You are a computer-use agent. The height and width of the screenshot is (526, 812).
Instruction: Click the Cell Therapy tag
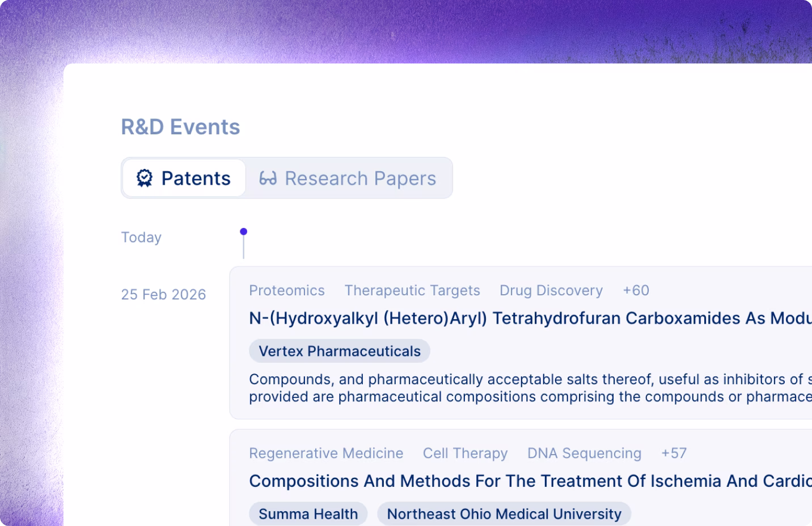pyautogui.click(x=466, y=453)
